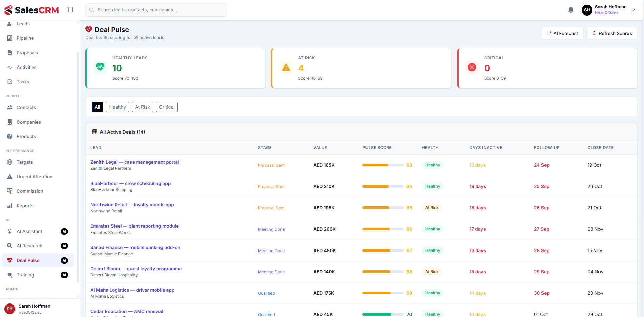Open Sarah Hoffman profile at sidebar bottom
Image resolution: width=644 pixels, height=317 pixels.
tap(40, 309)
